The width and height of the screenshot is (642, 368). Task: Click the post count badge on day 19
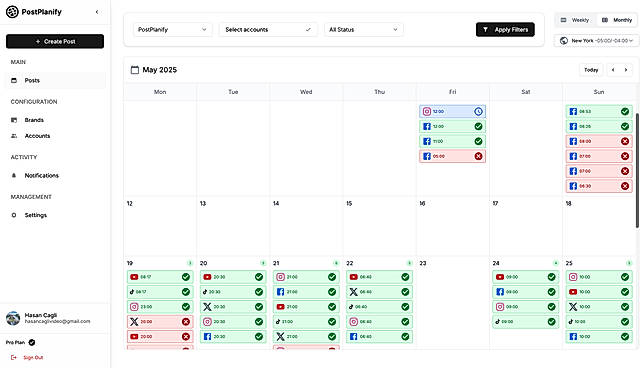190,263
